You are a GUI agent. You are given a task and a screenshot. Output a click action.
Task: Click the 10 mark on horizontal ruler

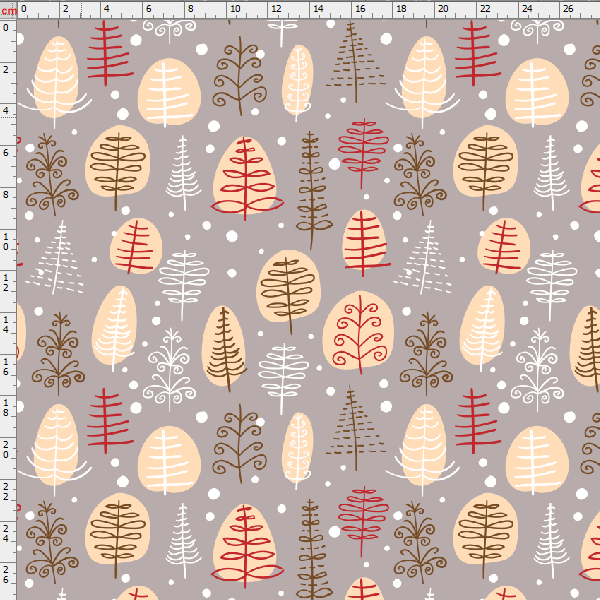tap(235, 9)
